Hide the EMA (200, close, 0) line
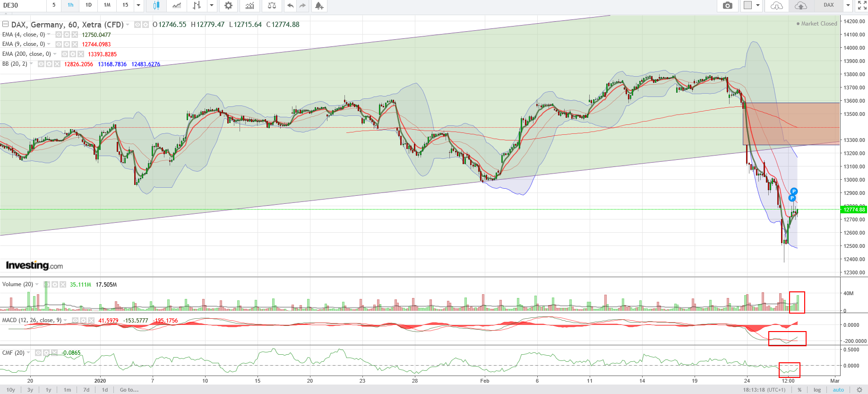868x394 pixels. [65, 54]
